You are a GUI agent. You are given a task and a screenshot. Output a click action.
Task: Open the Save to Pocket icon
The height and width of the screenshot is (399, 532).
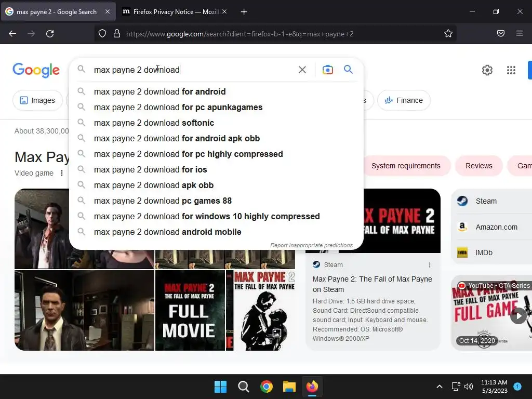[501, 33]
